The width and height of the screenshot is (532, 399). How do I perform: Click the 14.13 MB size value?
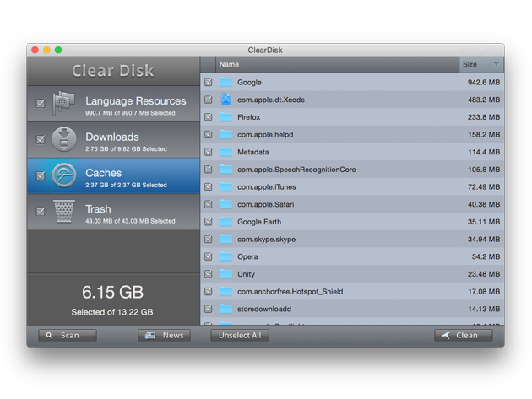pos(484,309)
